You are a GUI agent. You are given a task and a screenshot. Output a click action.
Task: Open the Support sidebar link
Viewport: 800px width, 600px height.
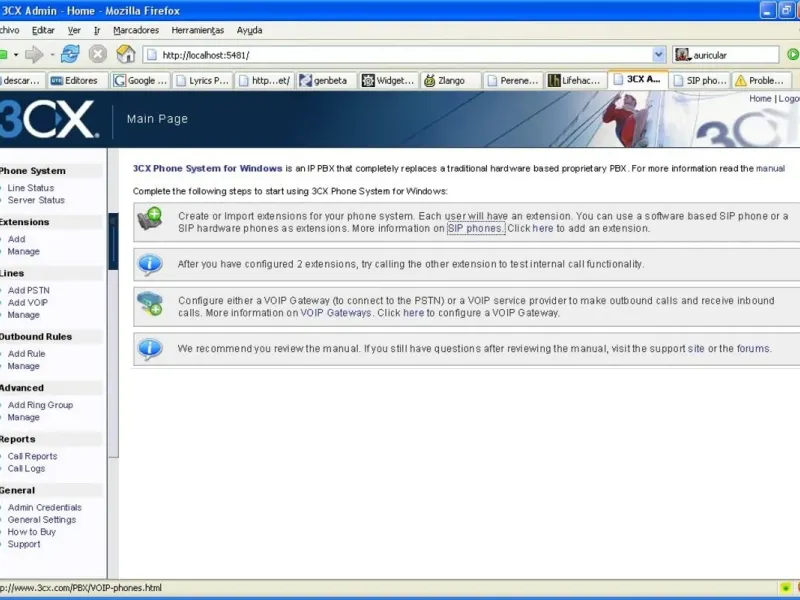pyautogui.click(x=24, y=544)
